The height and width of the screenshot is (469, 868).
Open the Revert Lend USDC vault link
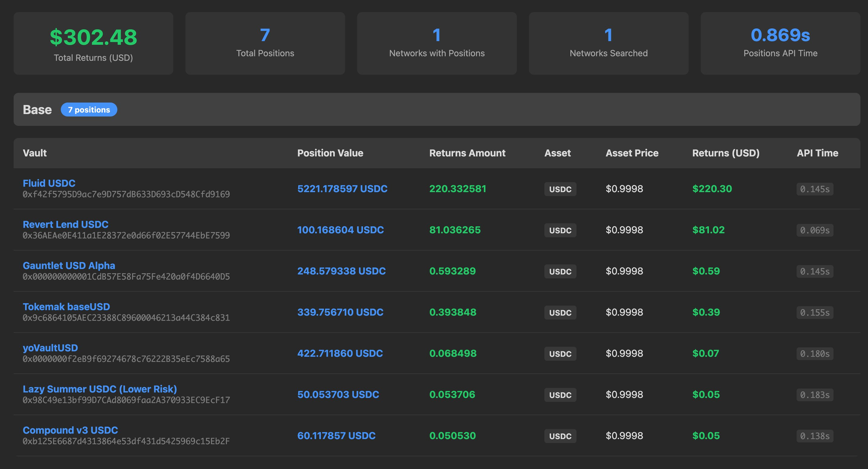[66, 225]
